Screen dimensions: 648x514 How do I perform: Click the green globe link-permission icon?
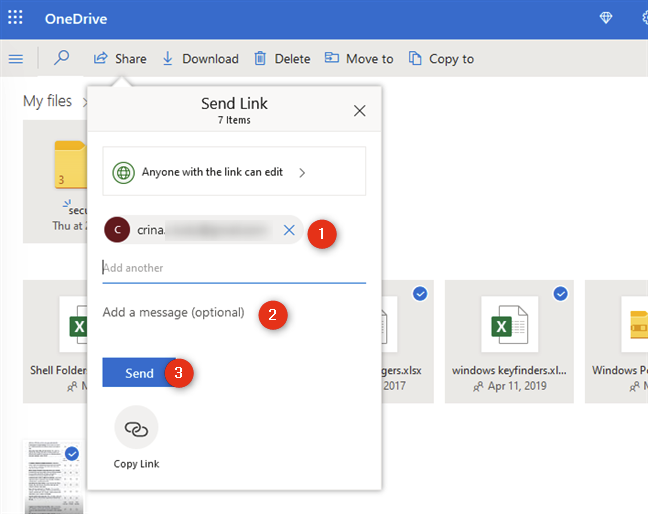(124, 172)
